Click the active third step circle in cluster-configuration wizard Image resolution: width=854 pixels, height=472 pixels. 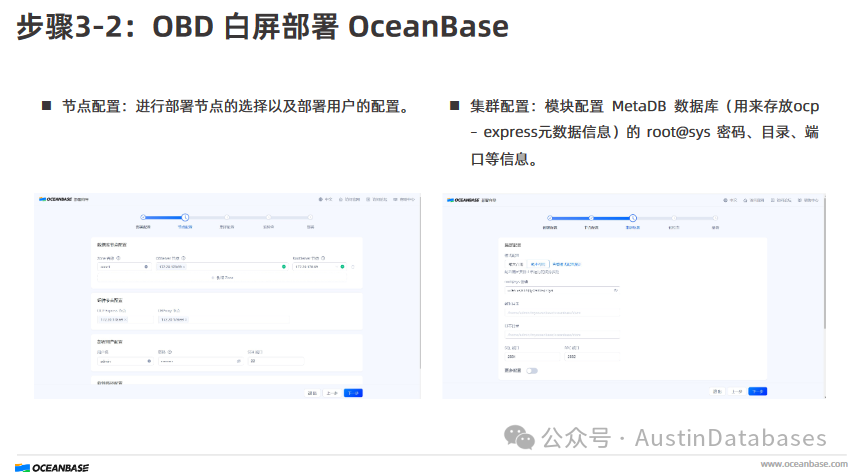[x=633, y=218]
